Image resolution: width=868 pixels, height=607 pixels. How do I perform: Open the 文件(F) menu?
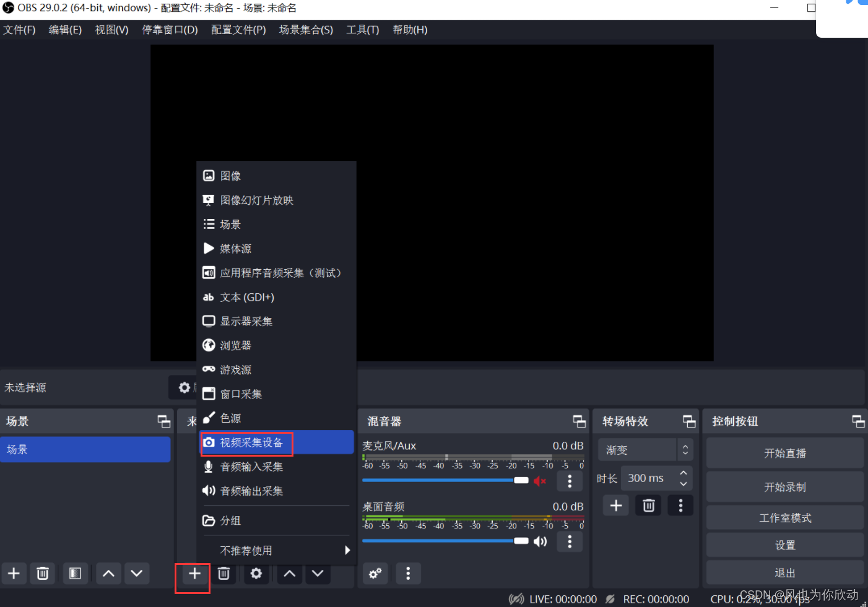click(19, 30)
